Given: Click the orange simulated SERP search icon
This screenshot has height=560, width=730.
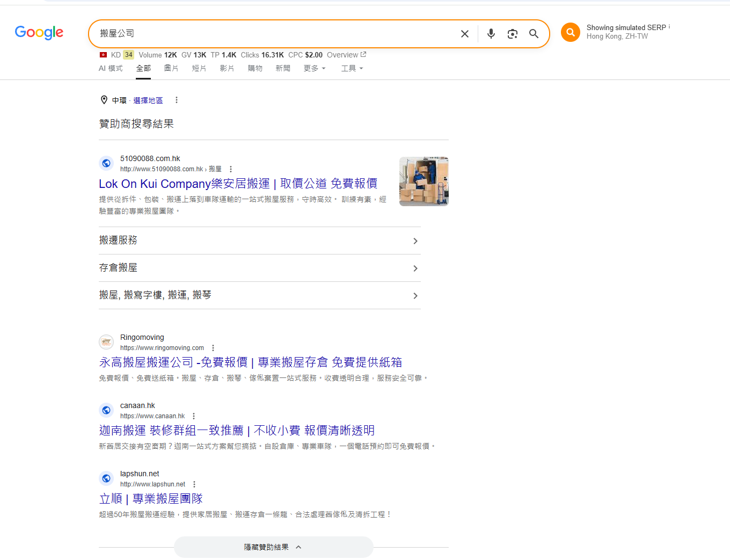Looking at the screenshot, I should [x=571, y=32].
